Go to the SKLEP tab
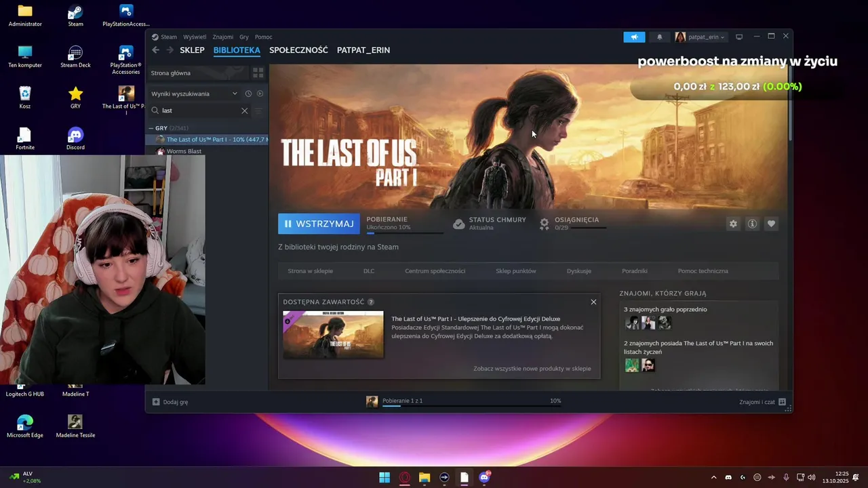The image size is (868, 488). (x=192, y=50)
